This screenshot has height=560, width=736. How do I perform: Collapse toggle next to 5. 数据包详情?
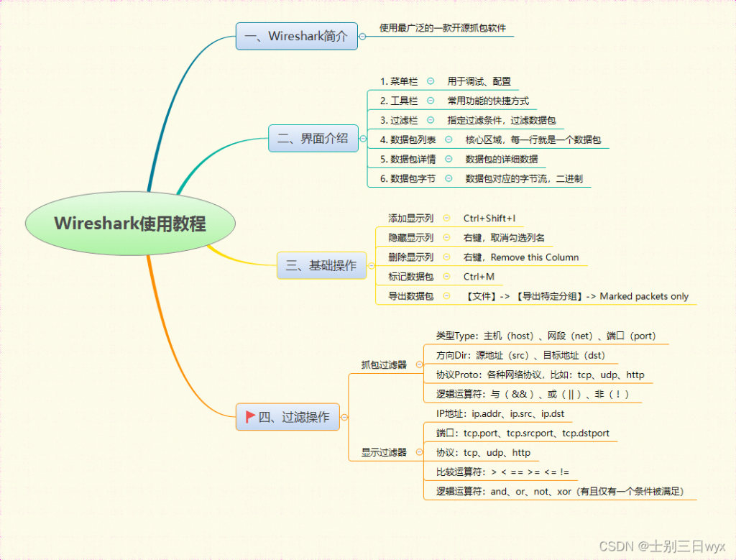click(448, 159)
